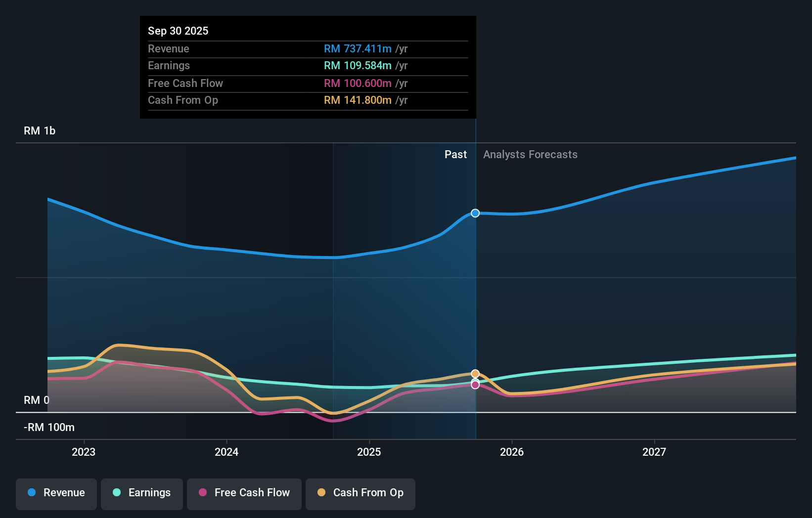
Task: Click the 2025 label on time axis
Action: [369, 452]
